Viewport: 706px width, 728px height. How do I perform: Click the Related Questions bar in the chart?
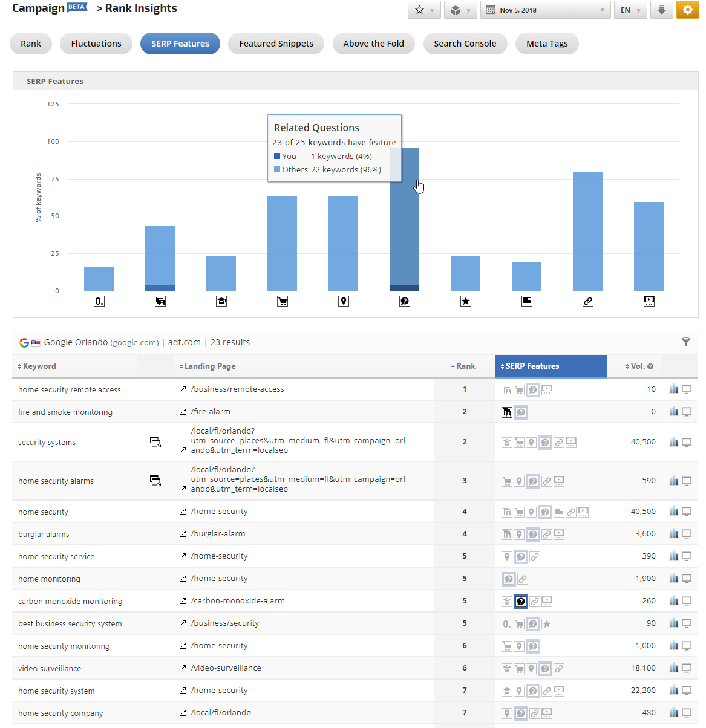click(404, 230)
